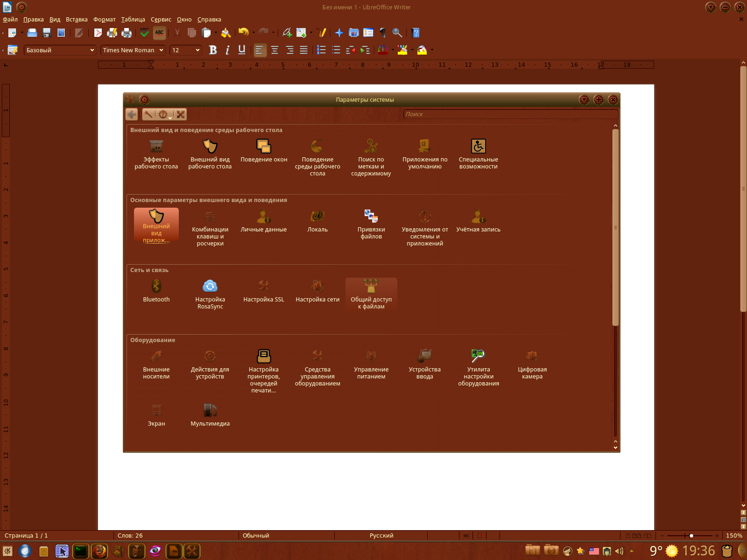Open Внешний вид приложений settings item

click(x=156, y=226)
